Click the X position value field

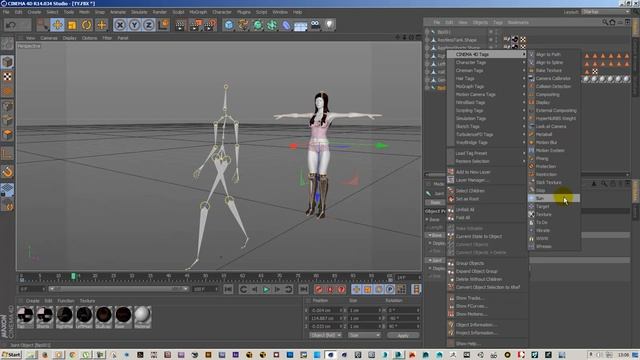pyautogui.click(x=325, y=311)
